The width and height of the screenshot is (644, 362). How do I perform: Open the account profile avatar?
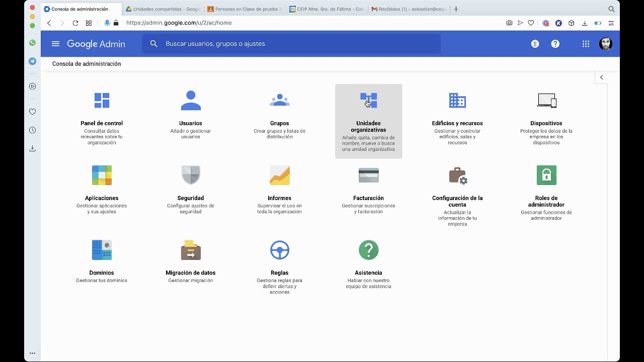click(x=606, y=44)
